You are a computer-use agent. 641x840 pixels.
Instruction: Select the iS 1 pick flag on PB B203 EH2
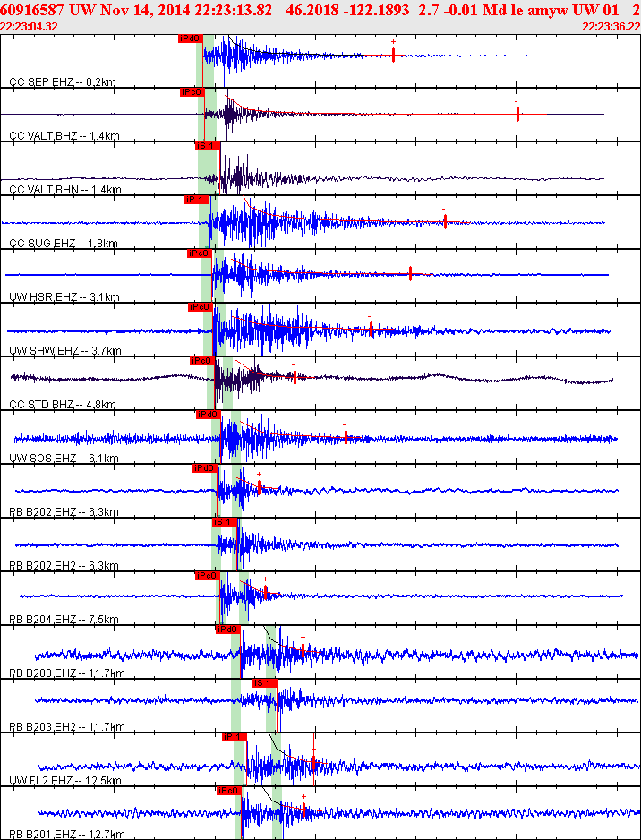(265, 683)
